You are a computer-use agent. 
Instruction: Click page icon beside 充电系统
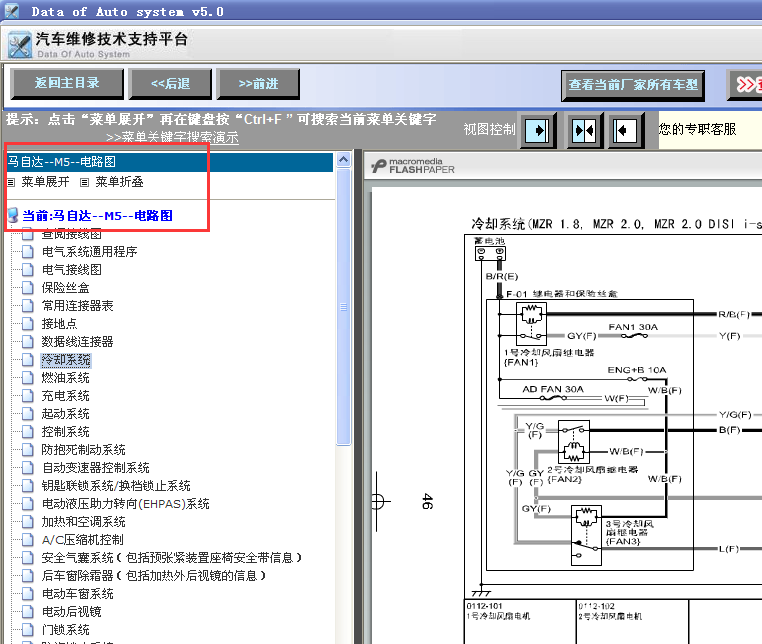coord(28,396)
